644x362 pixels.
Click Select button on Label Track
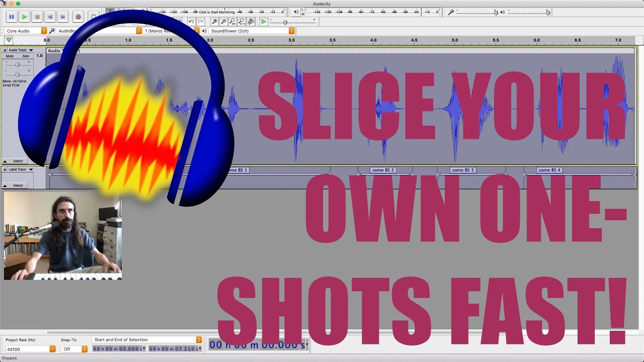tap(18, 185)
